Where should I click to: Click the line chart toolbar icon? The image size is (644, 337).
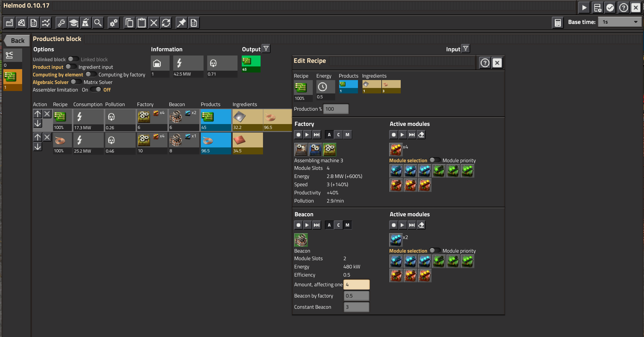click(46, 23)
